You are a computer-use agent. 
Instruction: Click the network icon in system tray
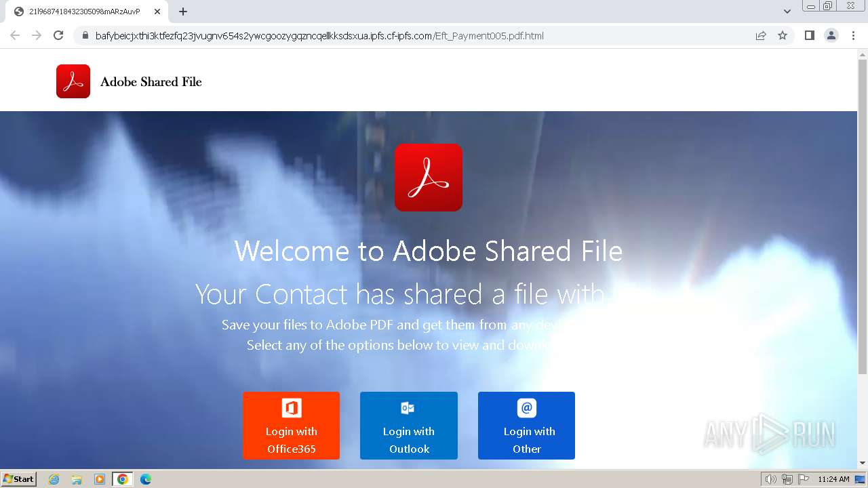[x=787, y=479]
